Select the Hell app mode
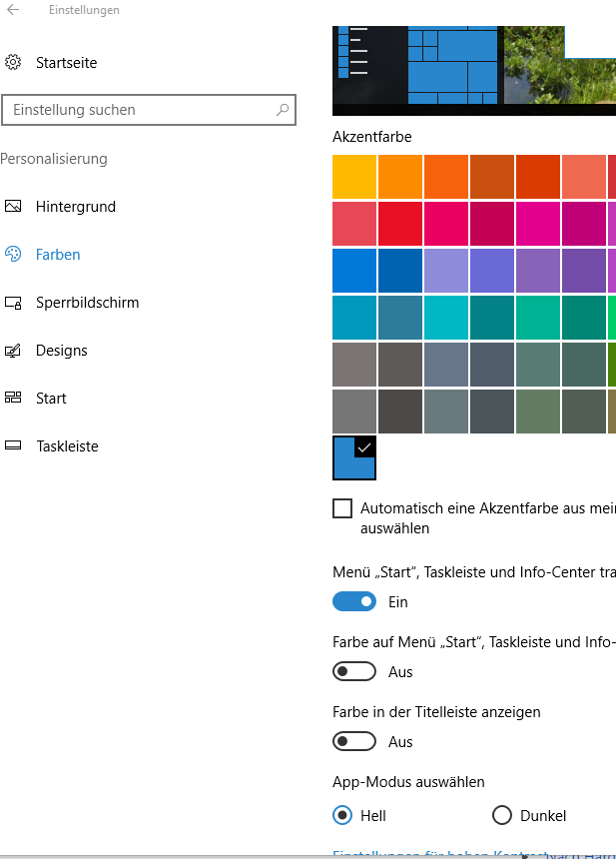The height and width of the screenshot is (859, 616). click(x=342, y=815)
